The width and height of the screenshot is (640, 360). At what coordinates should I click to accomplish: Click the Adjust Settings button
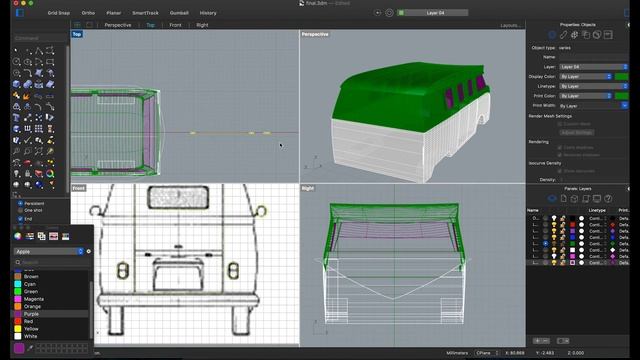pos(576,133)
